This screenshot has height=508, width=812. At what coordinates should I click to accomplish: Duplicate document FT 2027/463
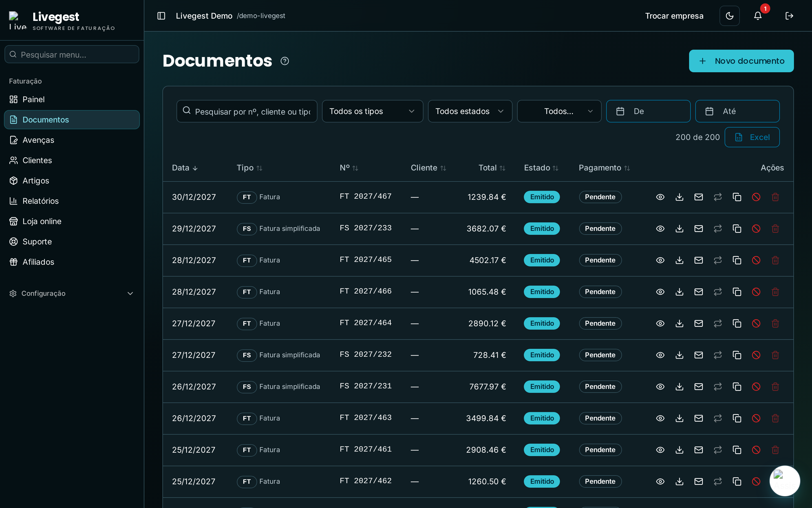(737, 418)
